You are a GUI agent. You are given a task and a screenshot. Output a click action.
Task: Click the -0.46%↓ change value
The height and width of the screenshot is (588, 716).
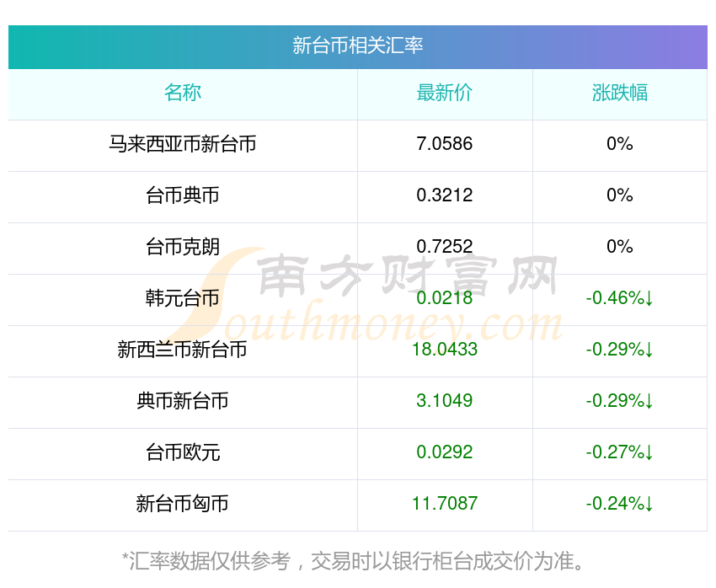point(620,298)
